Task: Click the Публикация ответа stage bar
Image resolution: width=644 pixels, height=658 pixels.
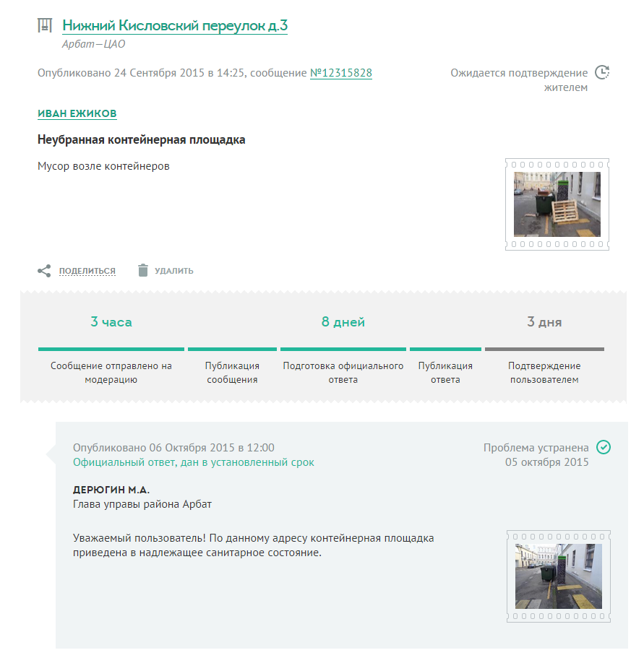Action: tap(445, 349)
